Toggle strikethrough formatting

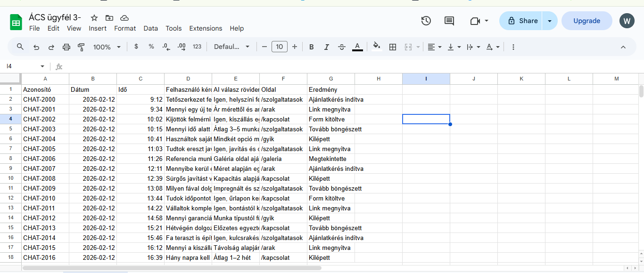pyautogui.click(x=342, y=47)
